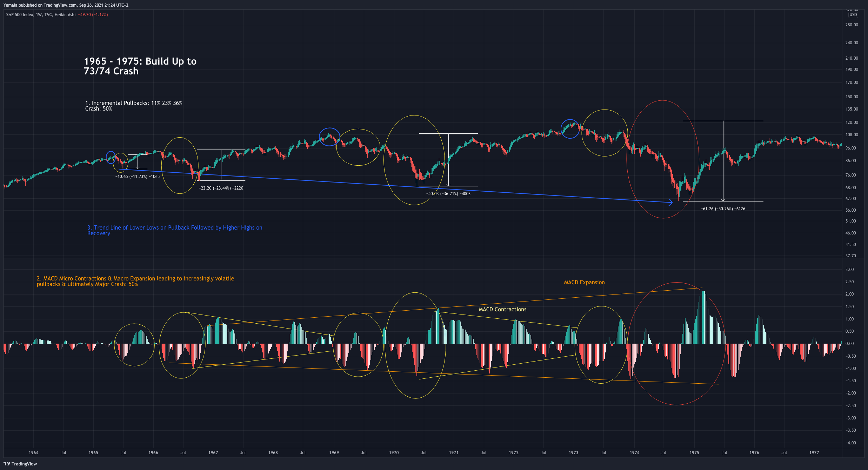
Task: Click the orange '2. MACD Micro Contractions' annotation
Action: pos(135,281)
